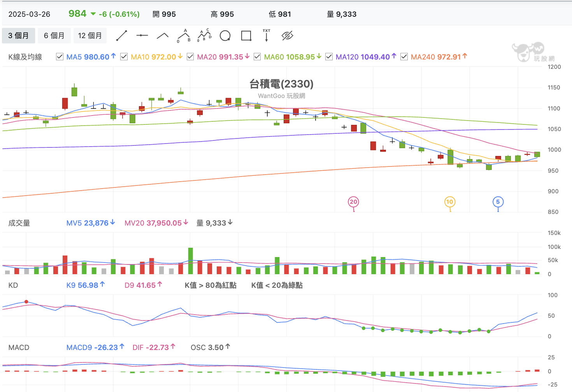Image resolution: width=572 pixels, height=392 pixels.
Task: Click the blue 5 marker on chart
Action: [498, 202]
